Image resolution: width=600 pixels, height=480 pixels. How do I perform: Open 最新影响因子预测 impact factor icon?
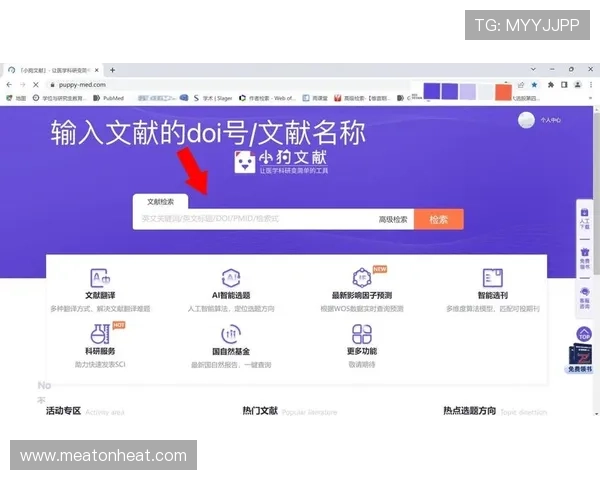pos(362,278)
